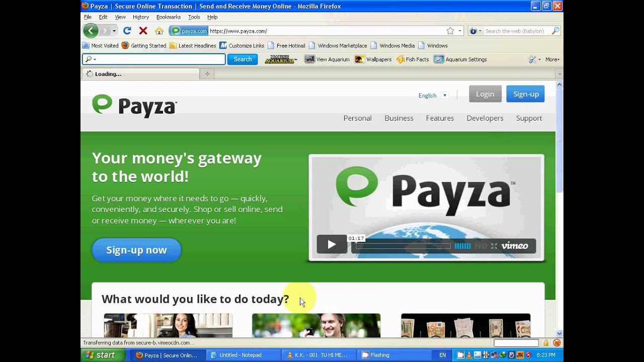Click the toolbar wrench options icon
The height and width of the screenshot is (362, 644).
tap(532, 59)
